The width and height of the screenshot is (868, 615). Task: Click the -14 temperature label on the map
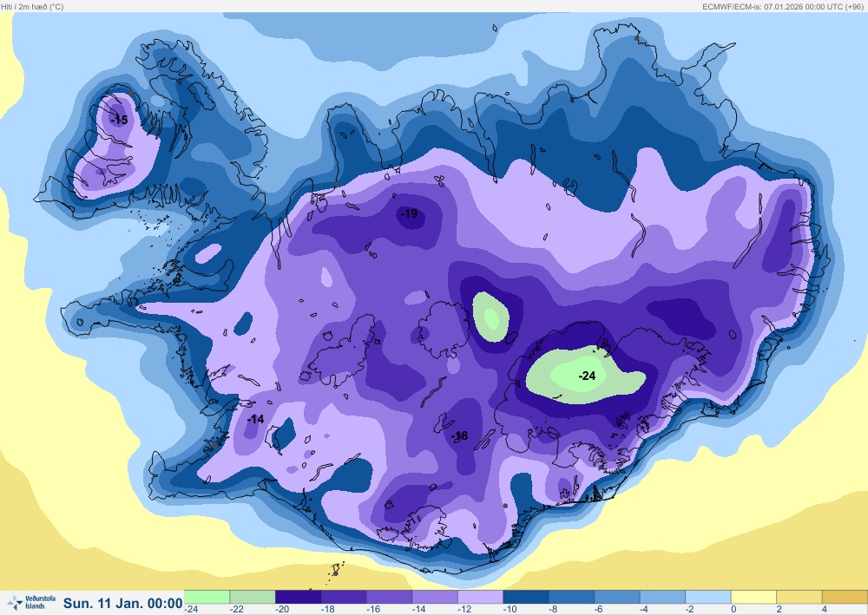pyautogui.click(x=255, y=419)
